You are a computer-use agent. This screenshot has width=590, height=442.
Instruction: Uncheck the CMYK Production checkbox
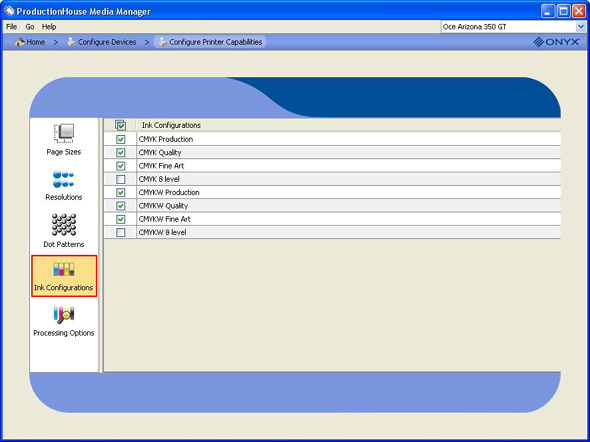point(120,139)
